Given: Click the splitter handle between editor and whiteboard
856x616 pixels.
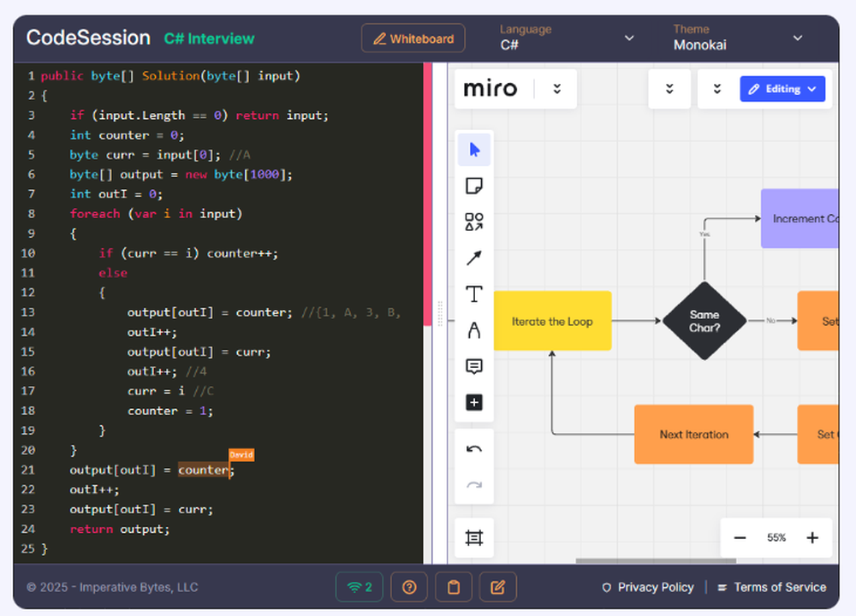Looking at the screenshot, I should [x=440, y=313].
